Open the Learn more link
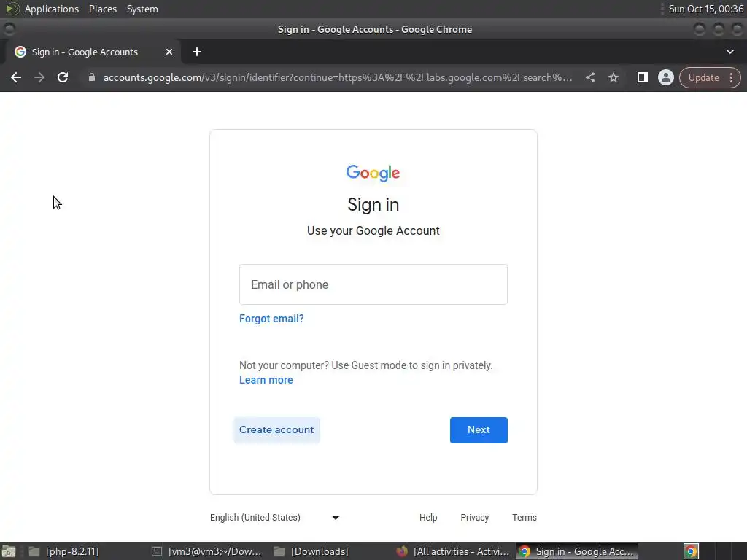 click(x=266, y=380)
